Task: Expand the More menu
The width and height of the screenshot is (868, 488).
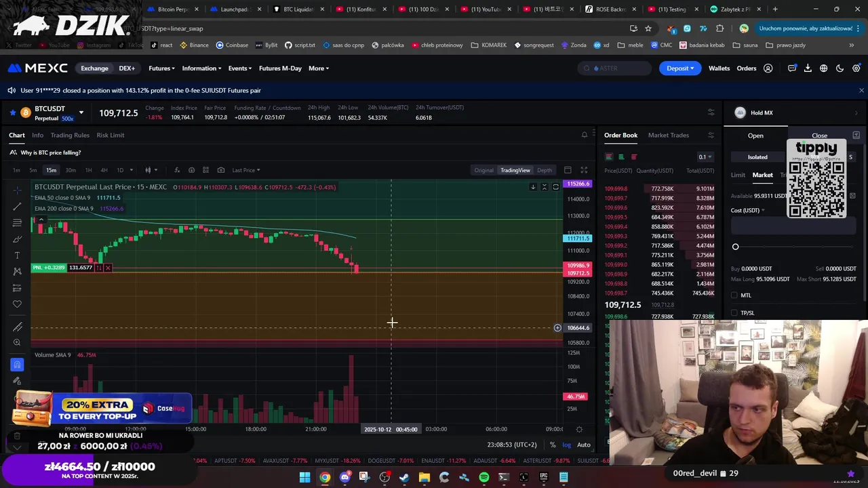Action: click(319, 68)
